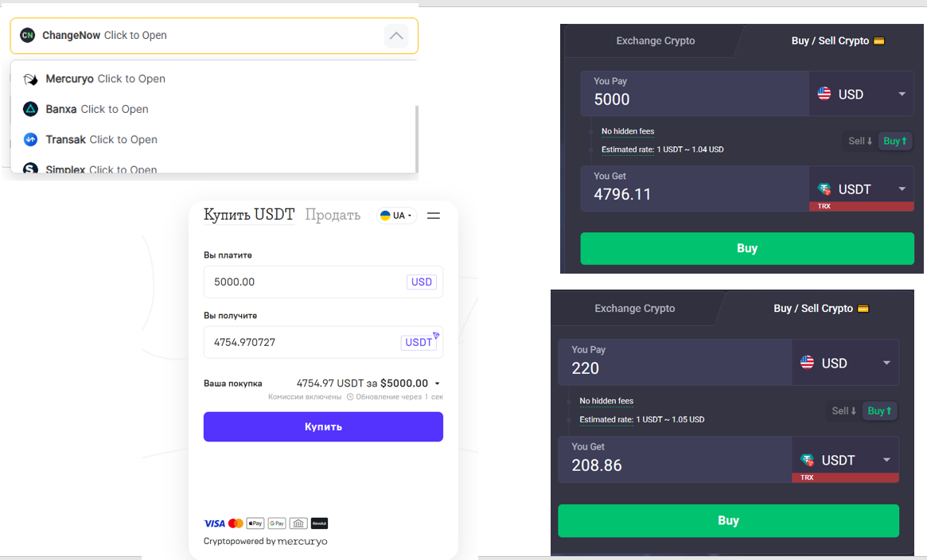Click the Google Pay icon
This screenshot has height=560, width=927.
(277, 523)
